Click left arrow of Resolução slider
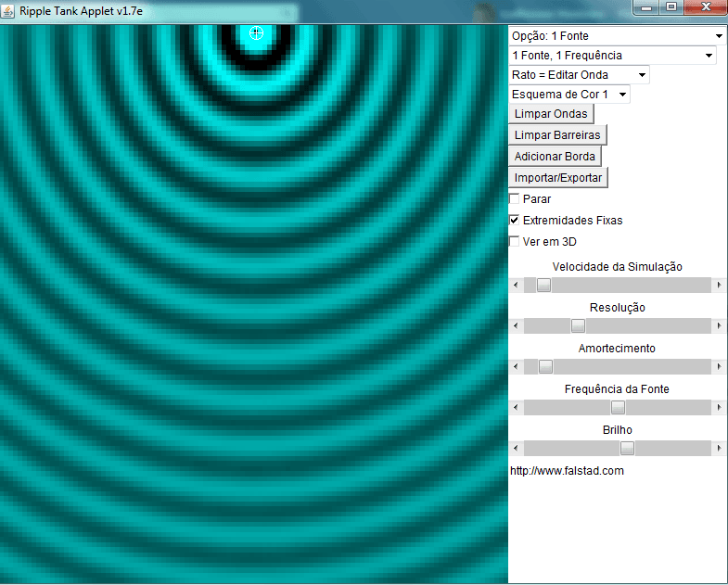Image resolution: width=728 pixels, height=585 pixels. 516,325
